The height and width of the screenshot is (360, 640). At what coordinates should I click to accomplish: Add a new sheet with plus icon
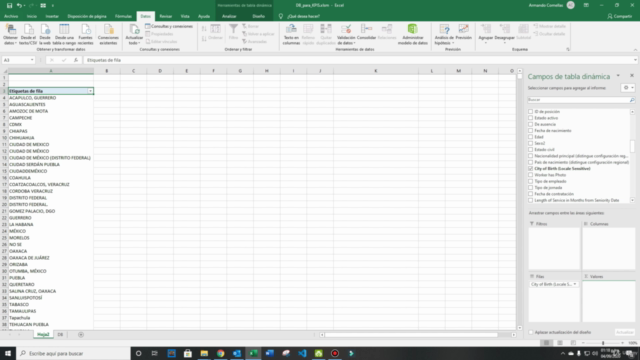(81, 335)
